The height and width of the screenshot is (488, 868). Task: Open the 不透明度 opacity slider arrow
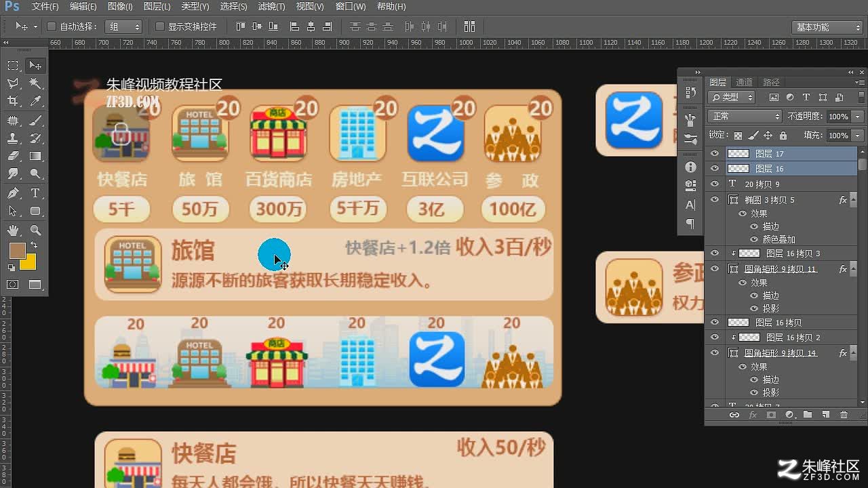coord(858,117)
